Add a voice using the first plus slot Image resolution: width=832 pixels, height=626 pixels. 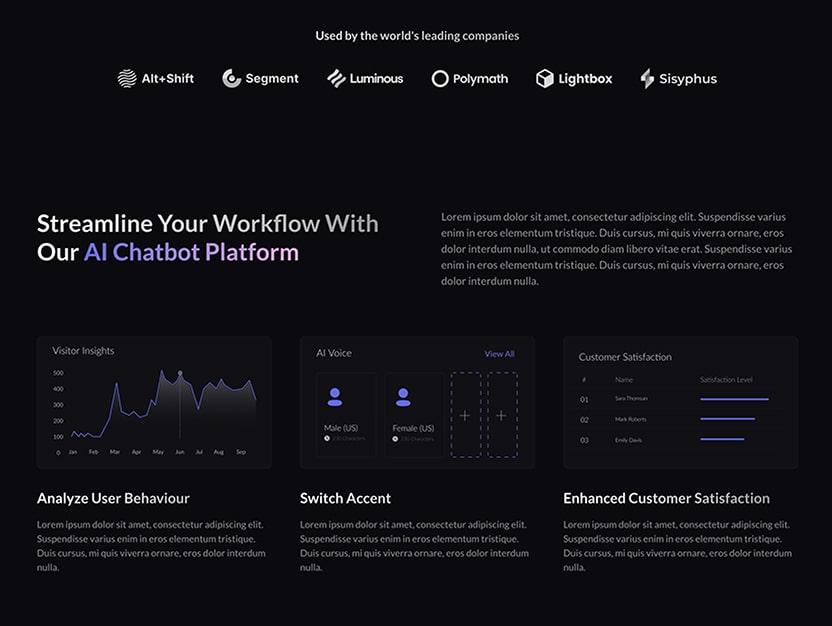coord(465,415)
